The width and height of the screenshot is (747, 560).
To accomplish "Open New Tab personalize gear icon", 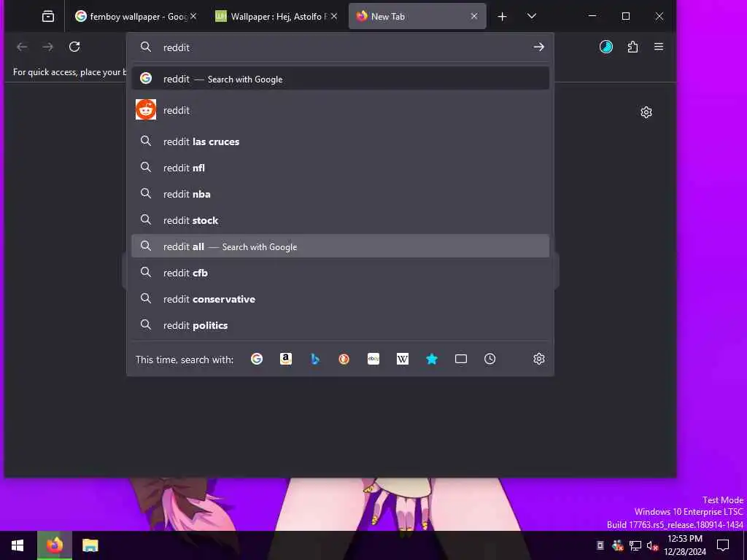I will coord(646,112).
